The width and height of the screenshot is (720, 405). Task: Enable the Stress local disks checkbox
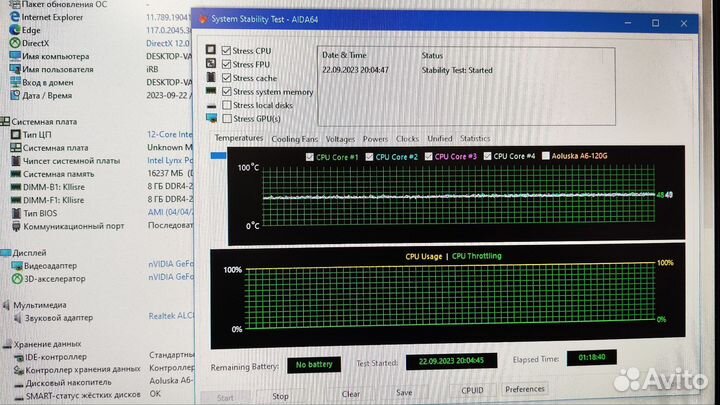point(227,105)
